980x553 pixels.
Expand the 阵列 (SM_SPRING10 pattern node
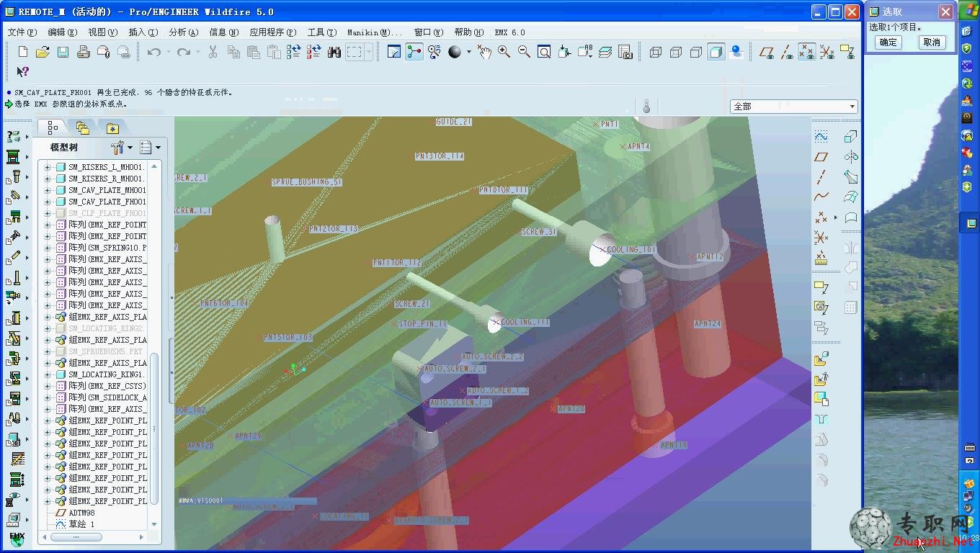coord(48,248)
